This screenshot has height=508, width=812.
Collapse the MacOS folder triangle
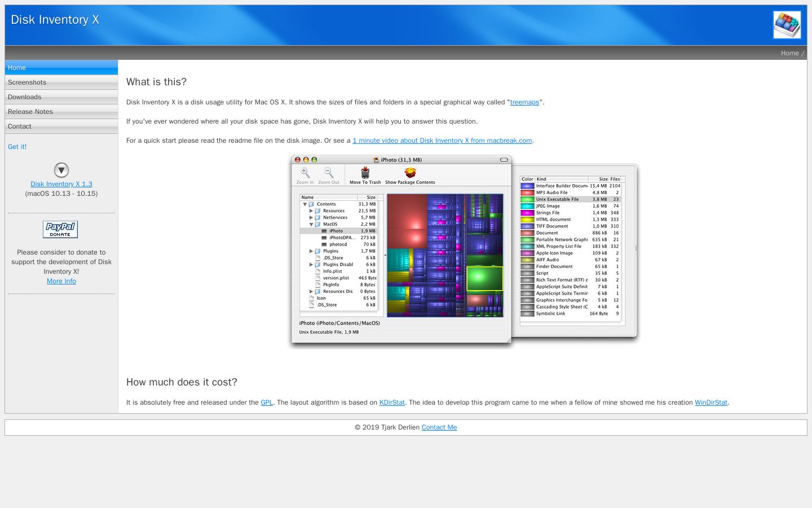coord(311,225)
